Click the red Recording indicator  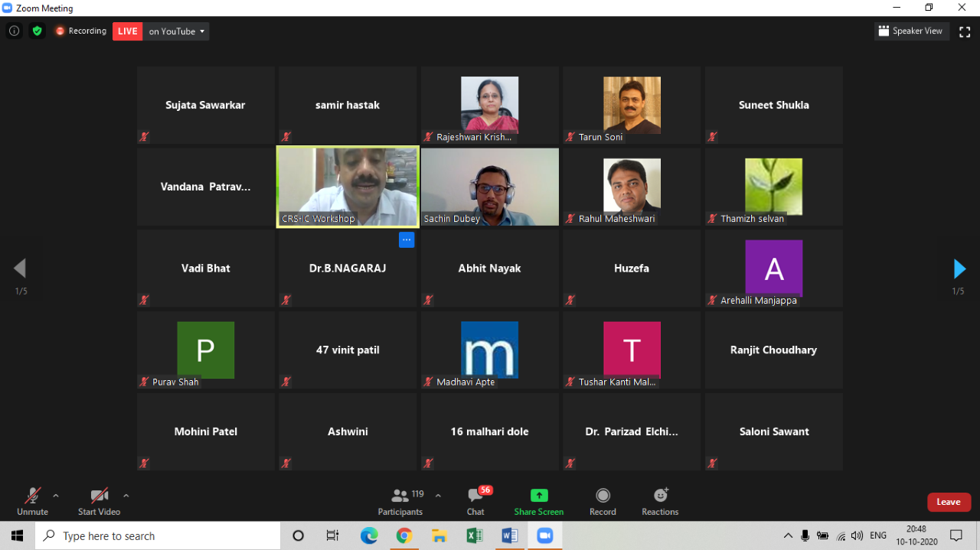[x=80, y=31]
